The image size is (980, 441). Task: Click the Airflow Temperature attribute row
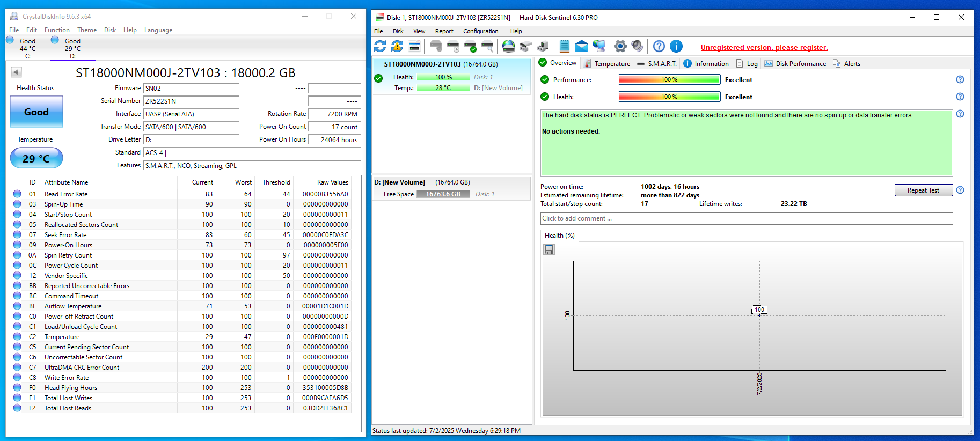point(182,306)
